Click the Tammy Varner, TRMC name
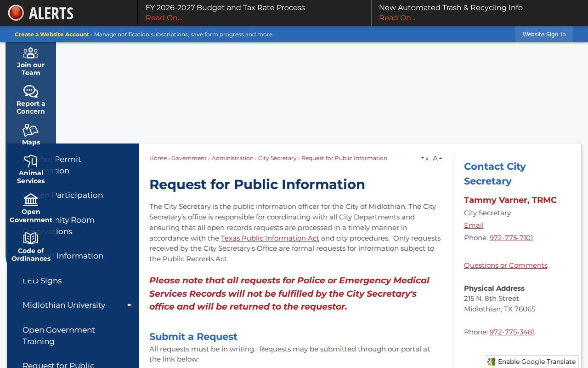Viewport: 588px width, 368px height. 510,200
